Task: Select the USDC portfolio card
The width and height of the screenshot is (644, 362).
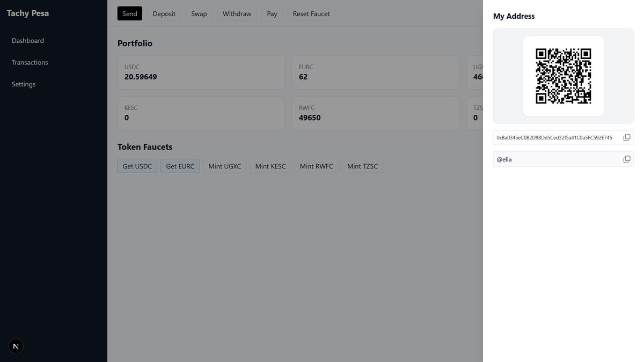Action: [201, 72]
